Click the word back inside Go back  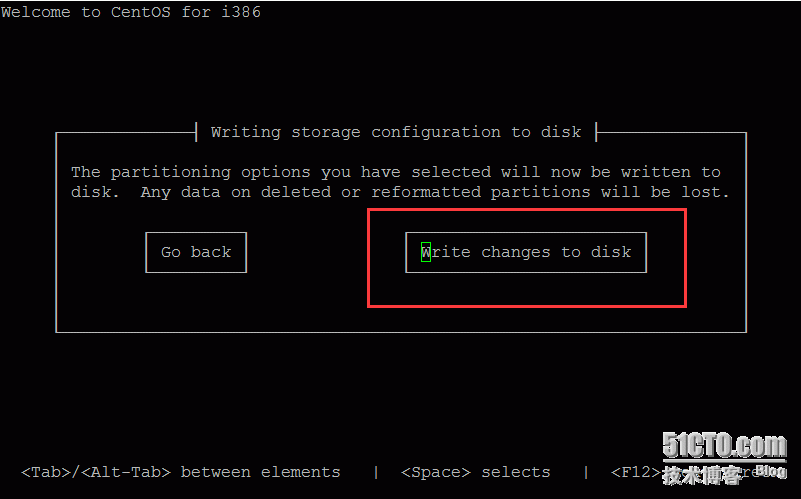point(211,252)
